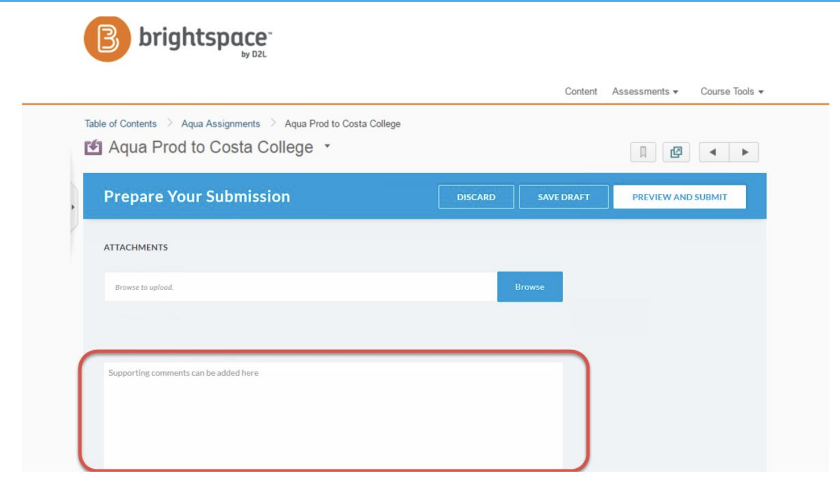This screenshot has height=504, width=840.
Task: Open the Content nav item
Action: (581, 92)
